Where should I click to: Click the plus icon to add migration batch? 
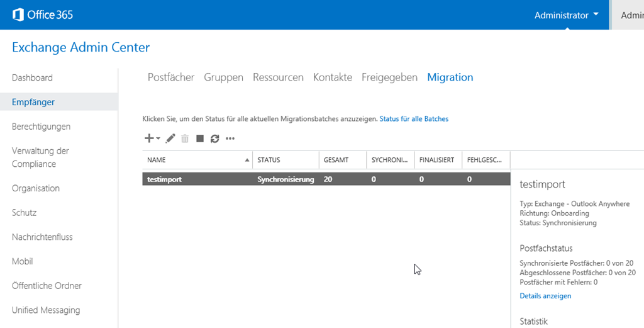coord(150,139)
